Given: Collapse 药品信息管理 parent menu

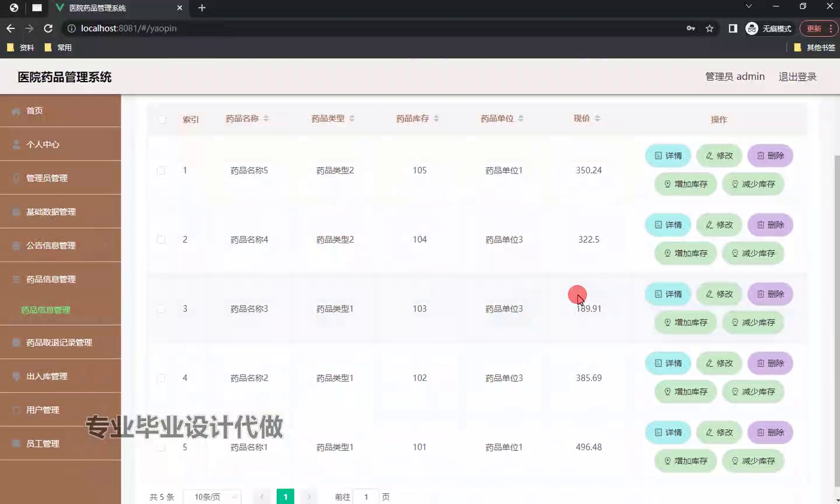Looking at the screenshot, I should click(x=60, y=279).
